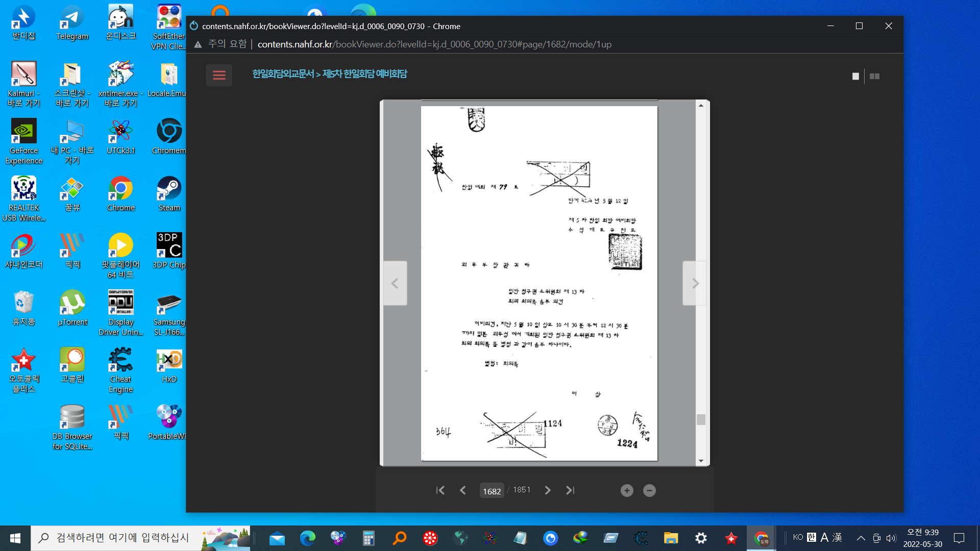980x551 pixels.
Task: Switch to single page view mode
Action: click(x=855, y=77)
